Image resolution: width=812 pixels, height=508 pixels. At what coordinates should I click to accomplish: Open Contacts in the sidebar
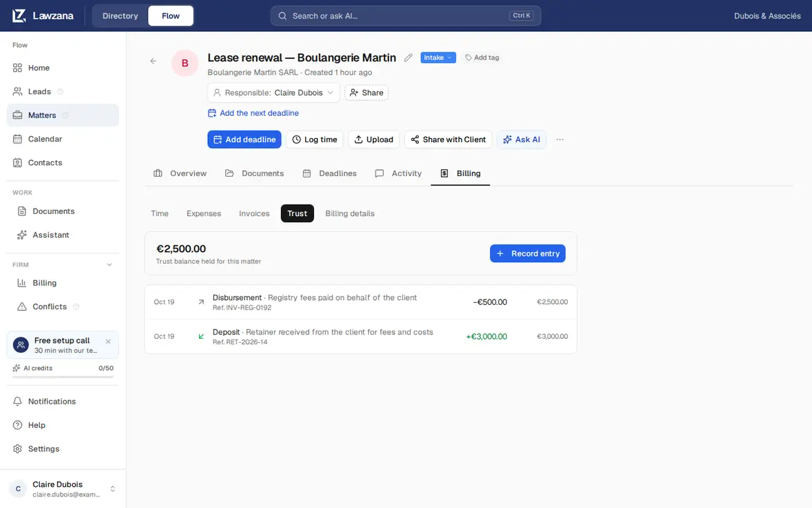[63, 163]
